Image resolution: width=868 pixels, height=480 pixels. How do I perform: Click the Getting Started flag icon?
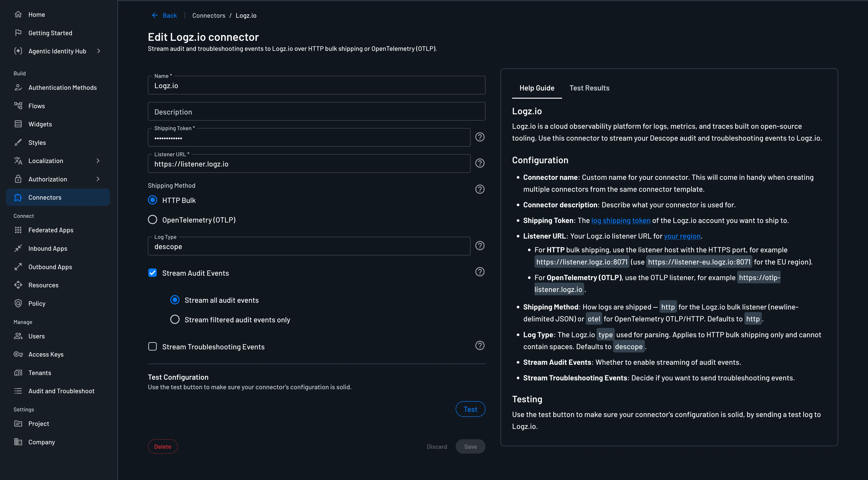pos(18,33)
